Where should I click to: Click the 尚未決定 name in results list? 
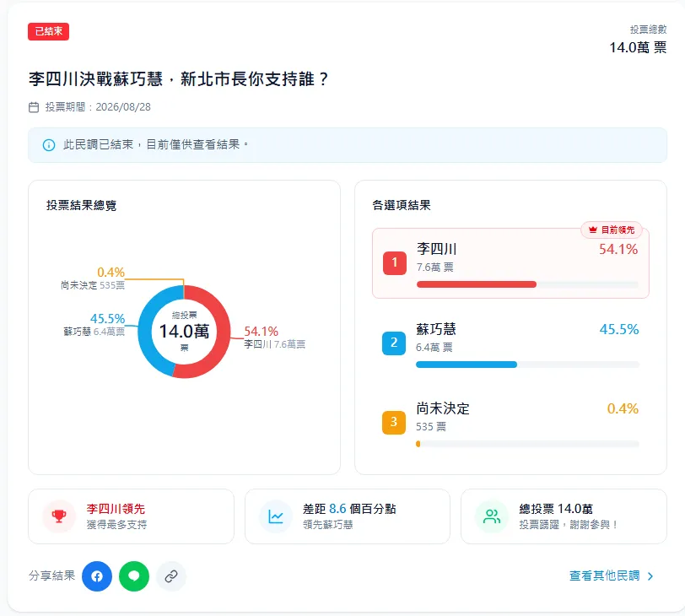443,408
